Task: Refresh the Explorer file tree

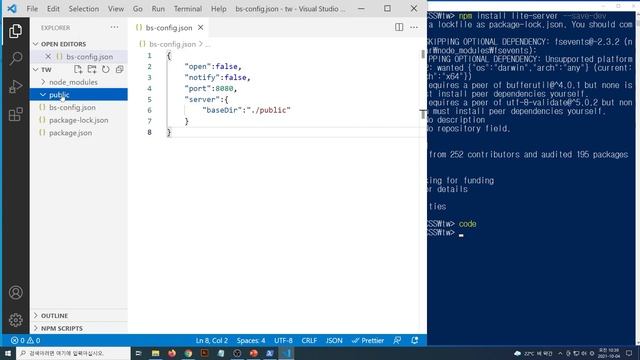Action: [x=106, y=69]
